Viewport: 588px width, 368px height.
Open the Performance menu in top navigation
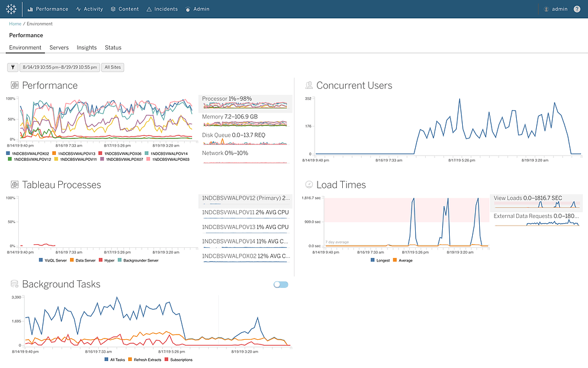tap(48, 9)
